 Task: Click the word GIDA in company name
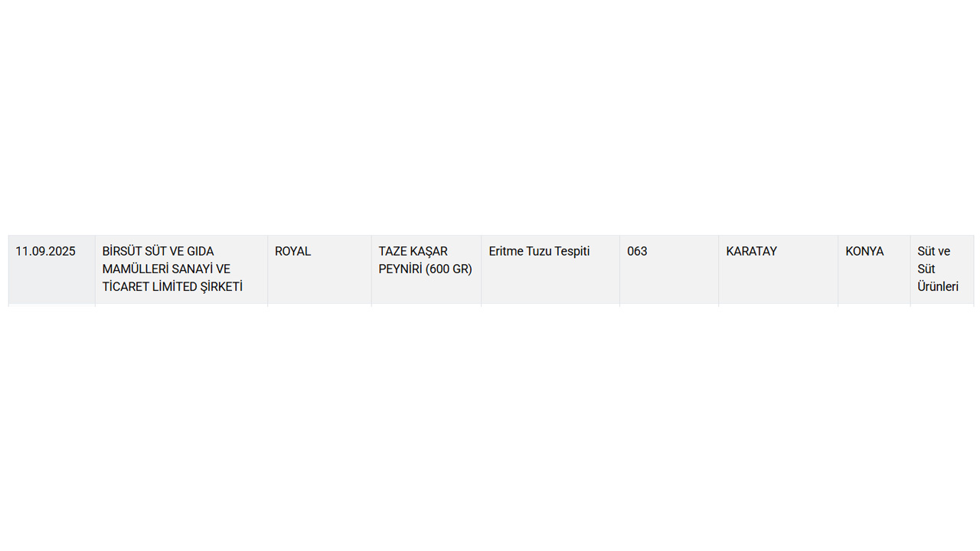tap(199, 251)
